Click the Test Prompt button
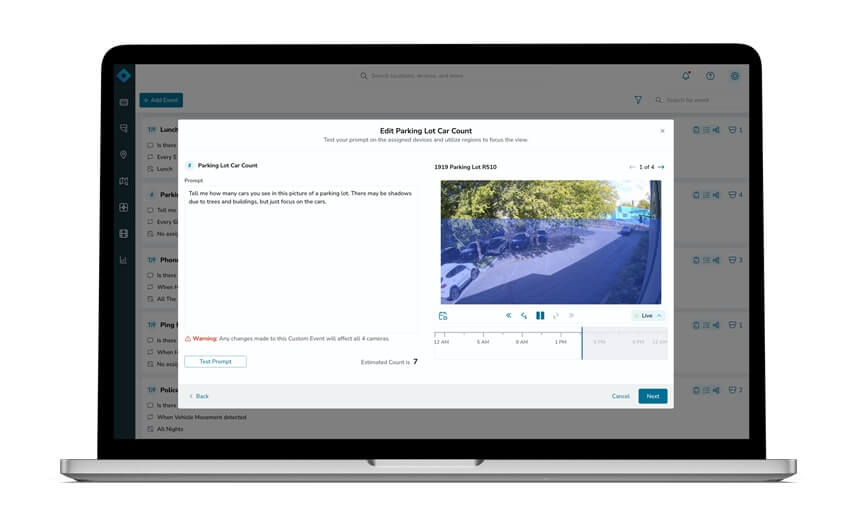850x520 pixels. point(215,362)
